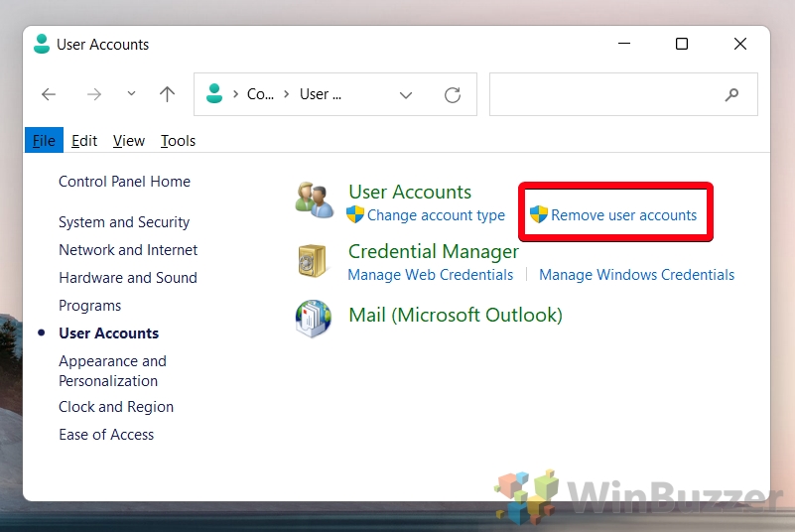Open Programs category
The height and width of the screenshot is (532, 795).
[x=90, y=306]
